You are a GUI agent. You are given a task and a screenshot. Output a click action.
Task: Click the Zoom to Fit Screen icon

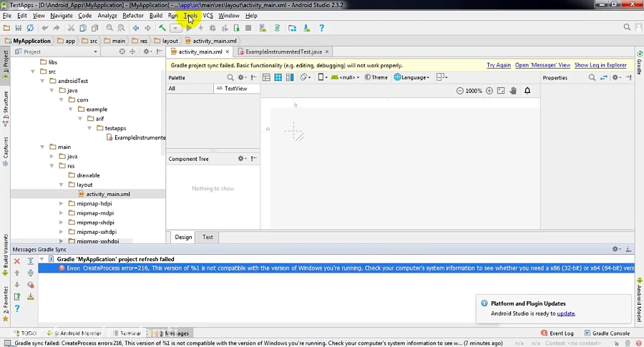pyautogui.click(x=501, y=91)
